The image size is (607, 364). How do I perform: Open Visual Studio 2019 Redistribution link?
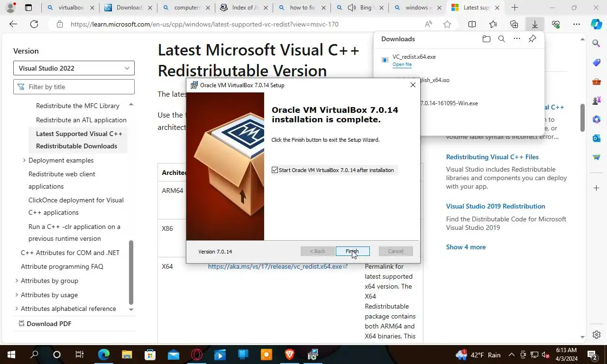[496, 206]
